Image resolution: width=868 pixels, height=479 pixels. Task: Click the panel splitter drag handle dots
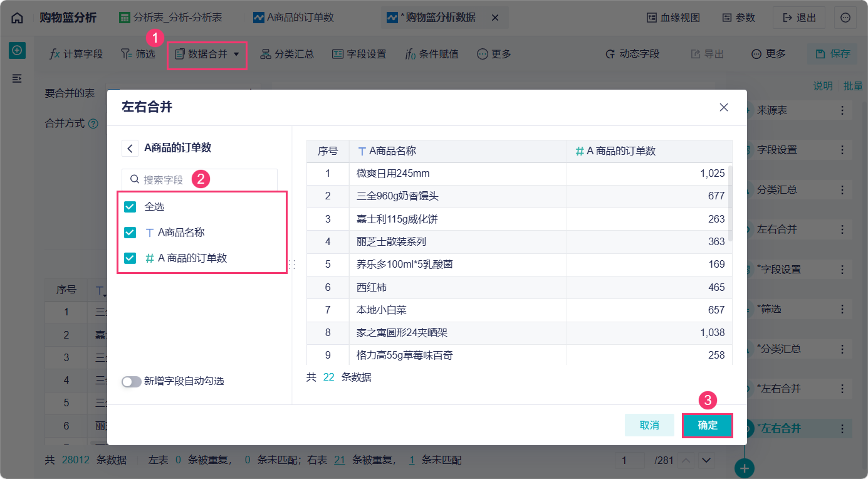pos(292,265)
